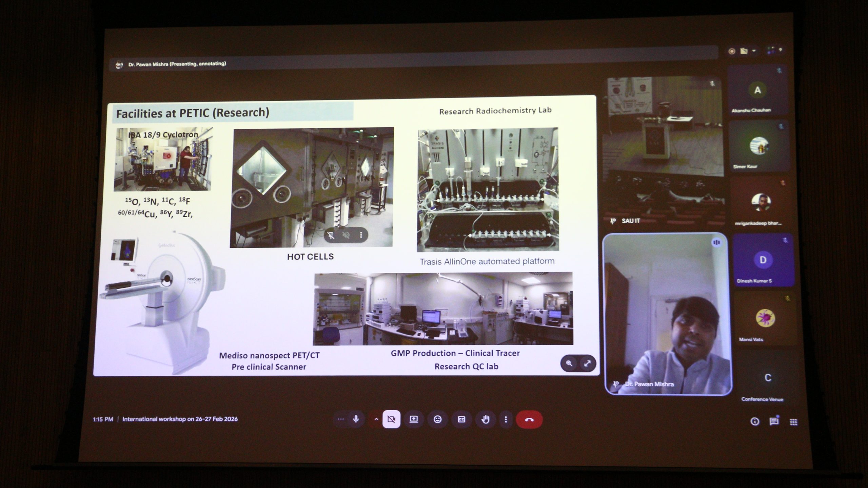Open the chat panel icon

[x=774, y=421]
